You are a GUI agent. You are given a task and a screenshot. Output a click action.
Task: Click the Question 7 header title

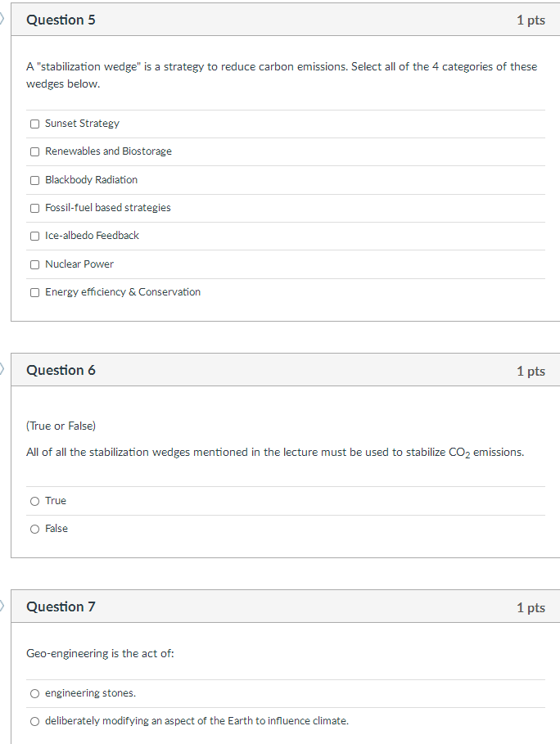pos(61,606)
